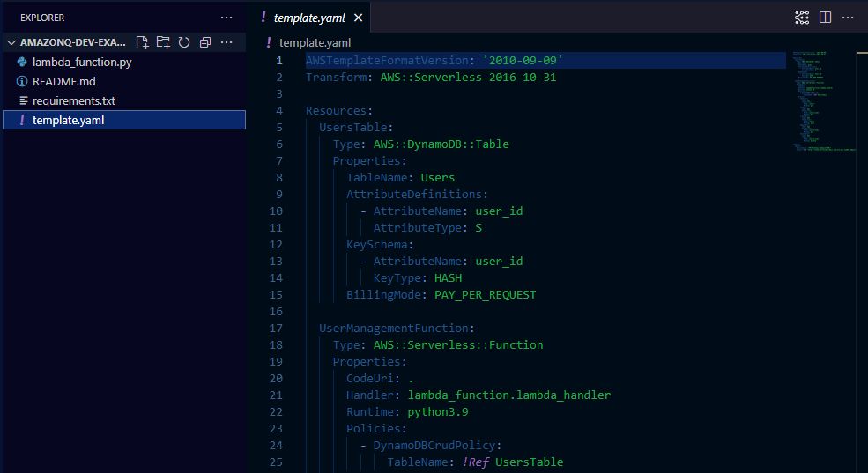Split the editor to the right
Screen dimensions: 868x473
[825, 18]
